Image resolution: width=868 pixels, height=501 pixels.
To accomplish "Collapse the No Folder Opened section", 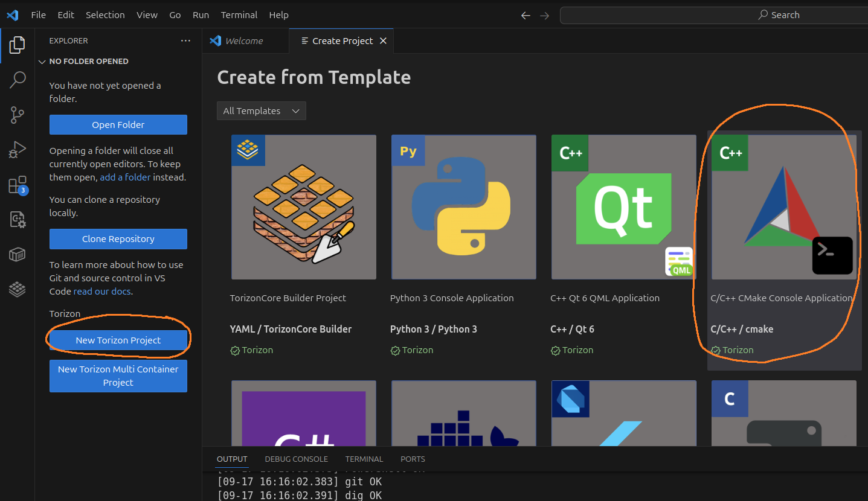I will coord(42,62).
